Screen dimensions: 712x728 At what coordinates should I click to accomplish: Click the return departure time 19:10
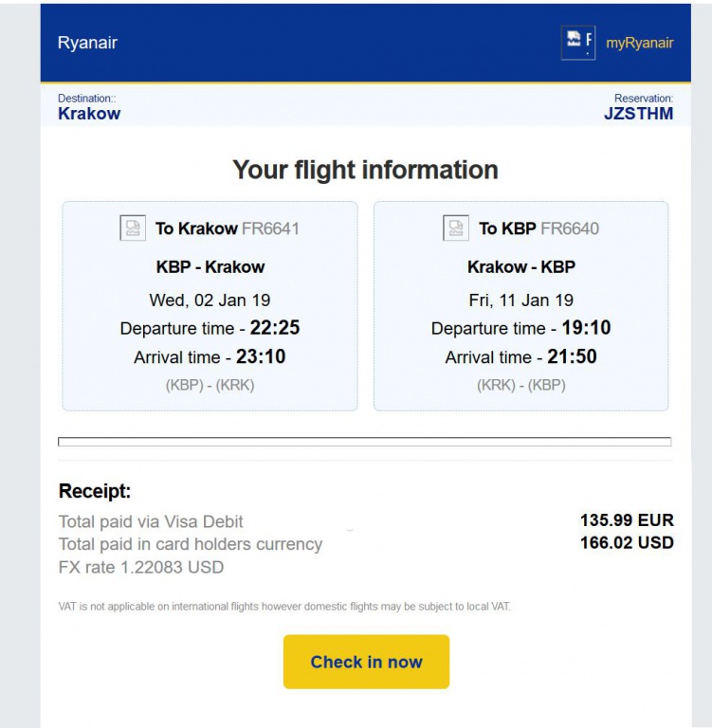(586, 328)
